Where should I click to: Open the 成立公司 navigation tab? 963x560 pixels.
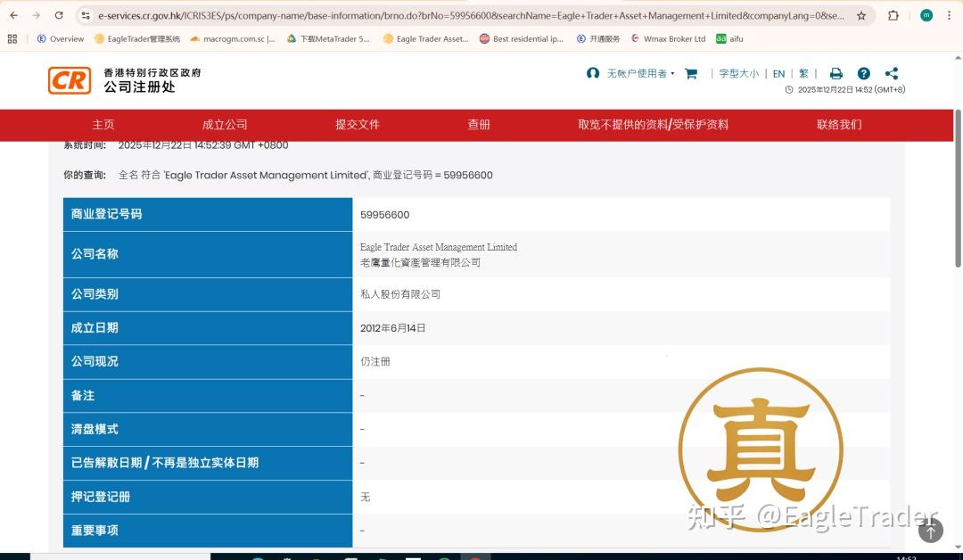click(x=224, y=125)
